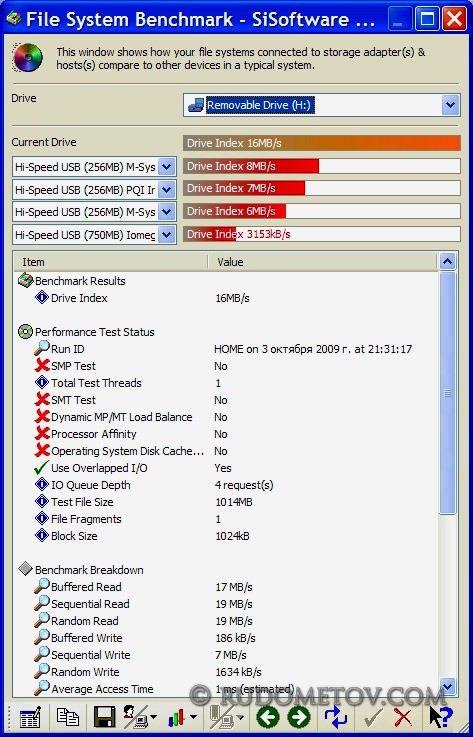Open the reference dropdown beside the 6MB/s drive index bar
The image size is (473, 737).
pos(167,212)
